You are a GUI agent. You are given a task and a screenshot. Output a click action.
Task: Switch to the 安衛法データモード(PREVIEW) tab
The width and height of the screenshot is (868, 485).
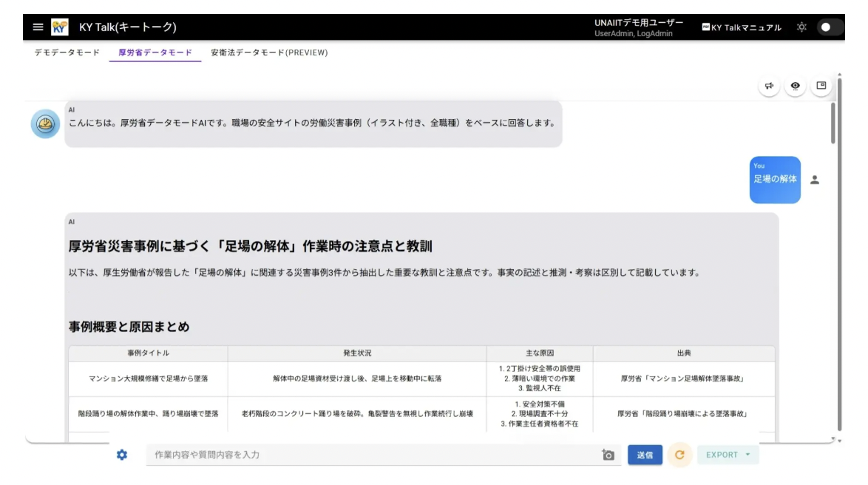(269, 52)
